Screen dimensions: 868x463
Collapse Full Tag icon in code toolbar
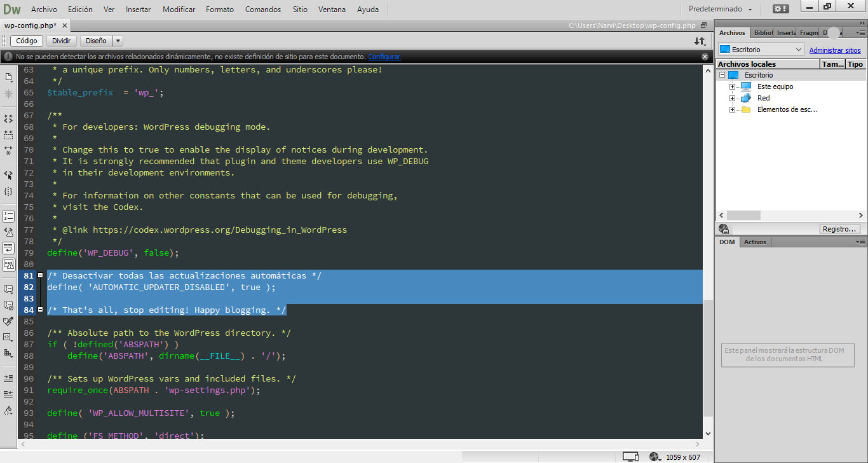point(8,118)
